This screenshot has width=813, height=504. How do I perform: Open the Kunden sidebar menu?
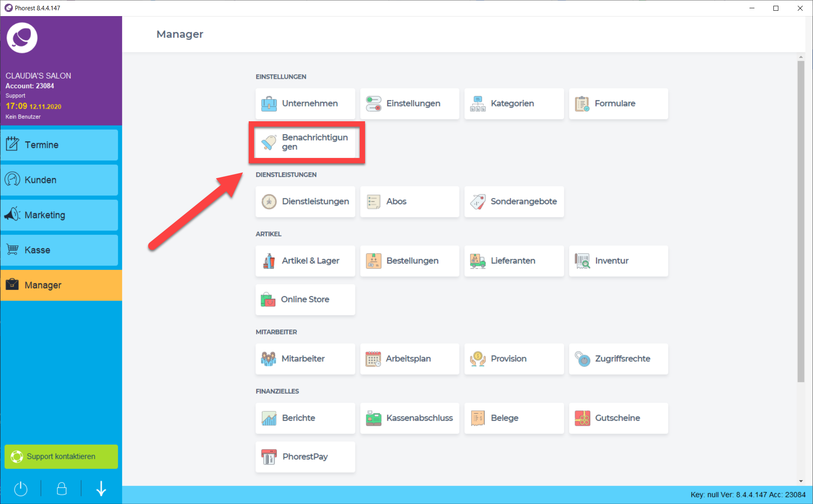click(59, 180)
